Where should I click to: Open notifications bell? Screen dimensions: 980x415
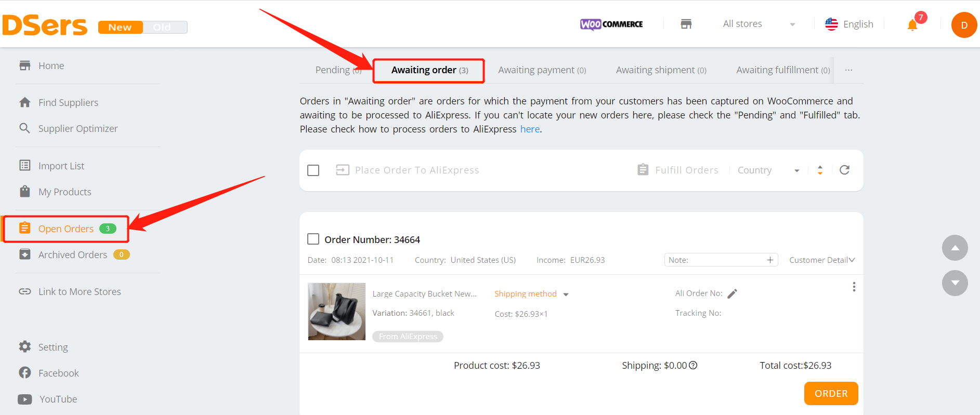tap(912, 25)
